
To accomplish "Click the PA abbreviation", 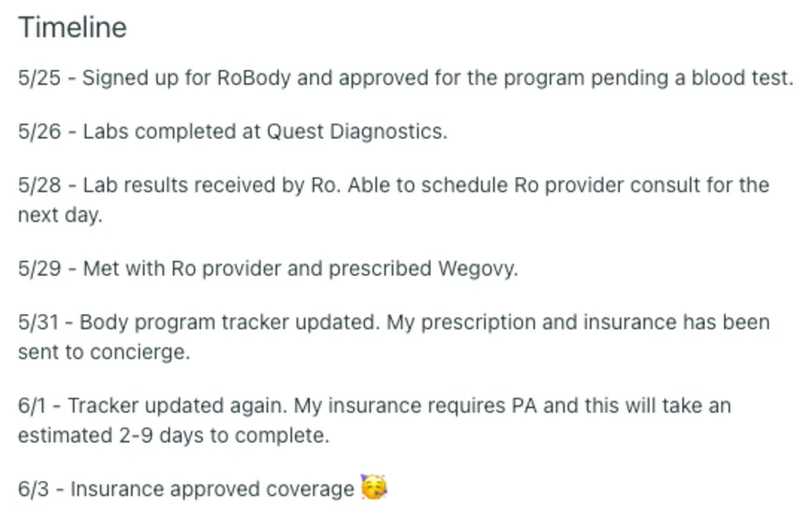I will [524, 405].
